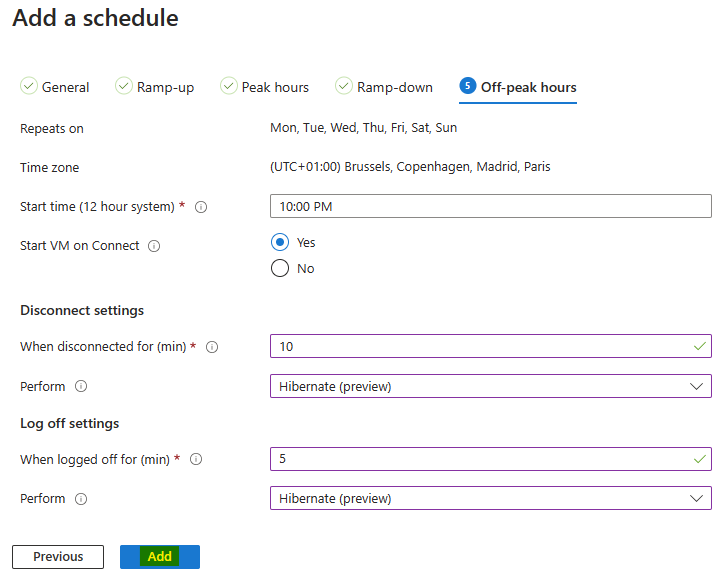The height and width of the screenshot is (579, 724).
Task: Click the Add button
Action: pyautogui.click(x=160, y=556)
